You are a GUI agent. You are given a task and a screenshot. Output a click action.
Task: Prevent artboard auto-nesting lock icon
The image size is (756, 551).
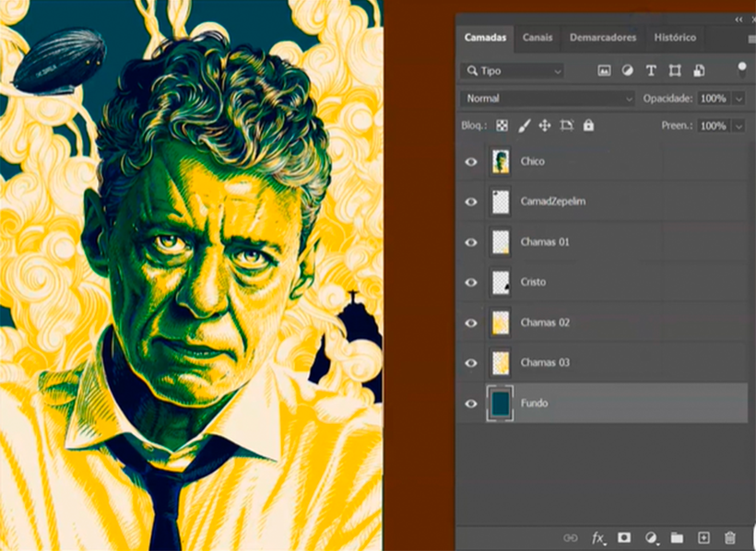coord(566,126)
